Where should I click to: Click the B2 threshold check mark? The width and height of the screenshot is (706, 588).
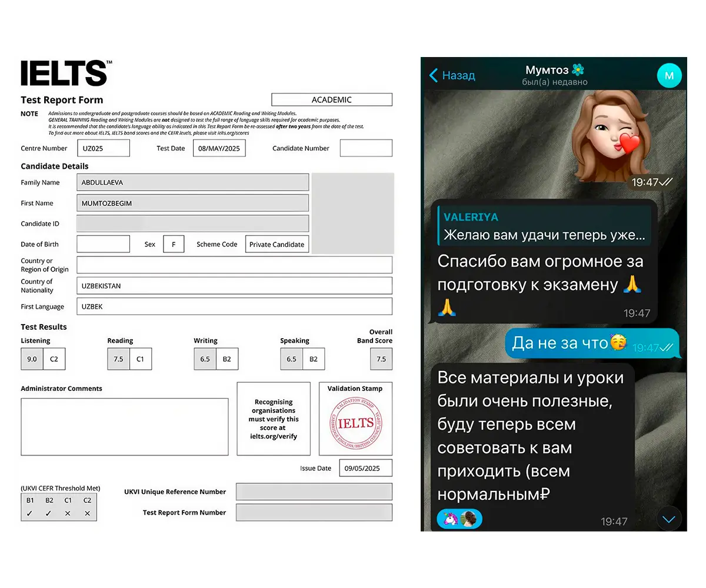tap(49, 513)
